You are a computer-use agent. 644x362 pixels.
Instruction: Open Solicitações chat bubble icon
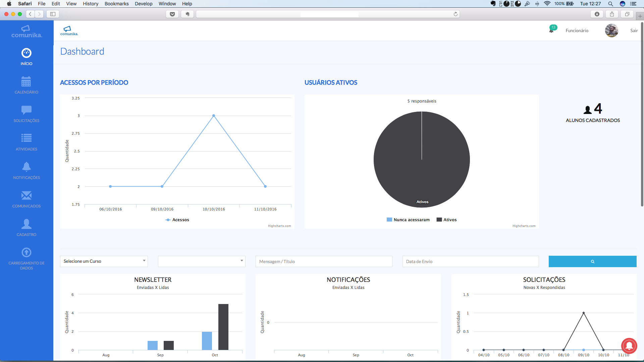click(x=26, y=110)
